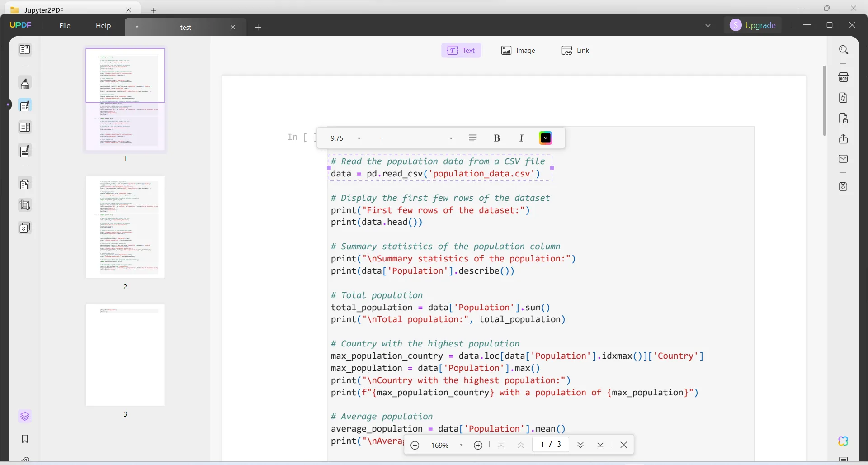Open the text alignment options
This screenshot has width=868, height=465.
pos(473,138)
